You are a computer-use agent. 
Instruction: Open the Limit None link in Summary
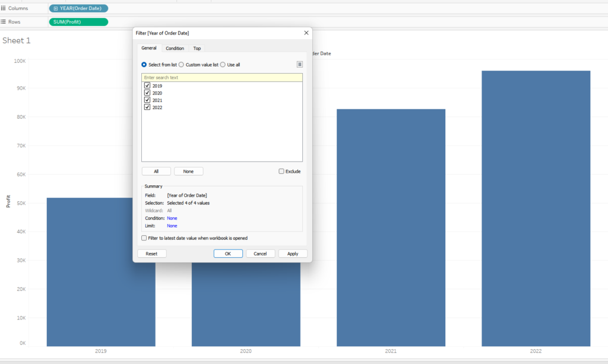(172, 226)
